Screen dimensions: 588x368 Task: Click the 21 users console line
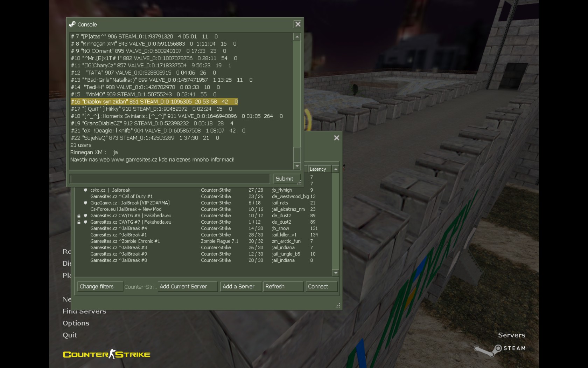[81, 145]
